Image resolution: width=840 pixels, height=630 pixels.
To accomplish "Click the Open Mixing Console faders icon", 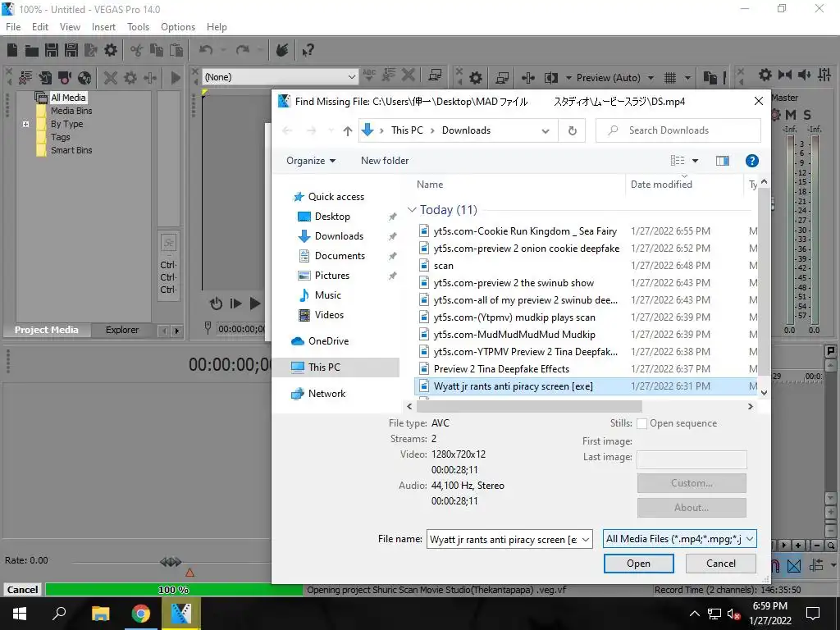I will tap(824, 75).
